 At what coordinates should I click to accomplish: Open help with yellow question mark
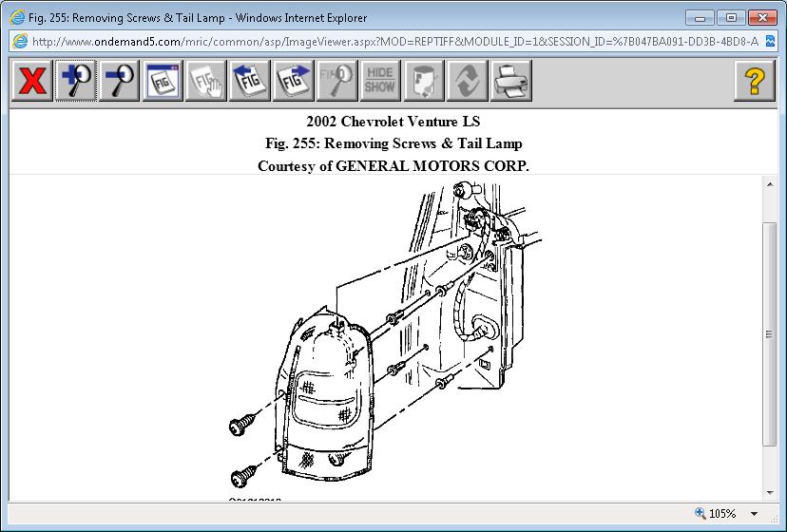(755, 81)
